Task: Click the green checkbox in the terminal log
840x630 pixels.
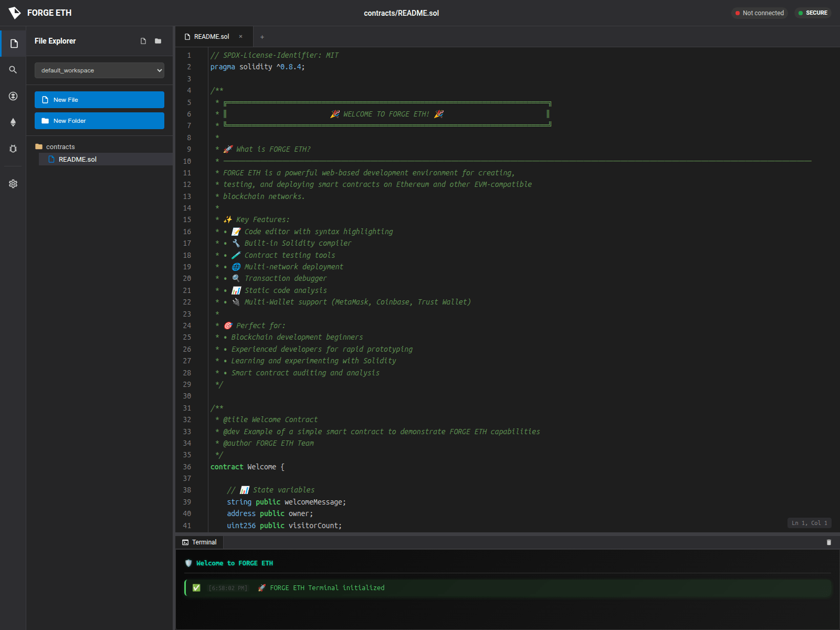Action: 196,588
